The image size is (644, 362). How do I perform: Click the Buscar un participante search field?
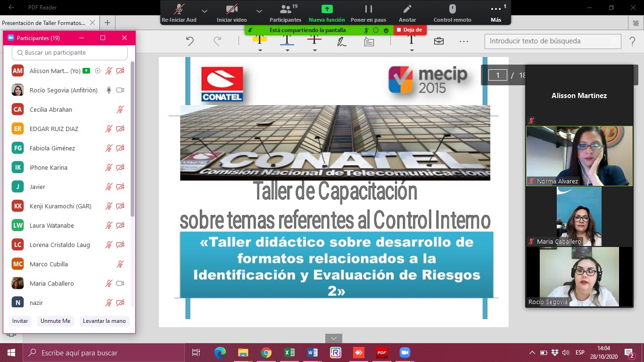[70, 53]
